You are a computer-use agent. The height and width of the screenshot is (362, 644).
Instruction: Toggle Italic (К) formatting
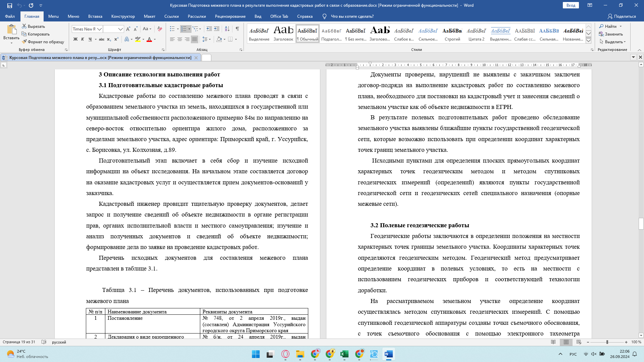click(83, 39)
